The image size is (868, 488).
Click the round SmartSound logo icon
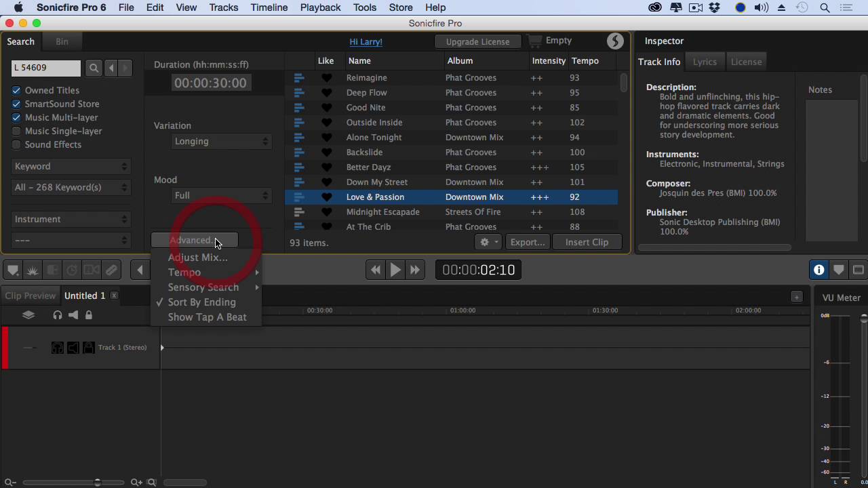615,41
